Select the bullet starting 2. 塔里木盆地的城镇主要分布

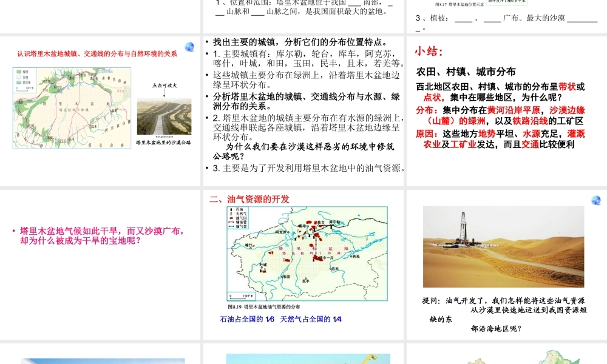pos(308,127)
